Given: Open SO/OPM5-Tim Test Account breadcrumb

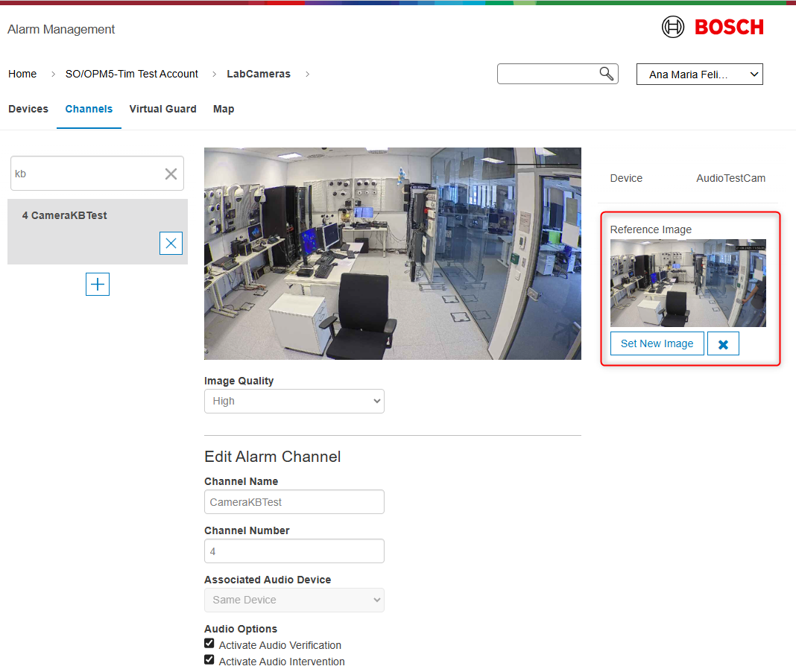Looking at the screenshot, I should 132,74.
